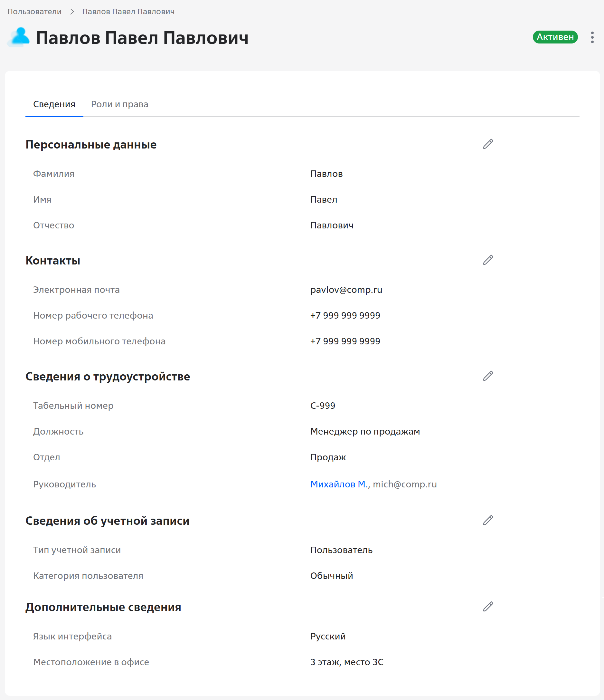Image resolution: width=604 pixels, height=700 pixels.
Task: Click the 3 этаж, место 3С value
Action: [x=347, y=662]
